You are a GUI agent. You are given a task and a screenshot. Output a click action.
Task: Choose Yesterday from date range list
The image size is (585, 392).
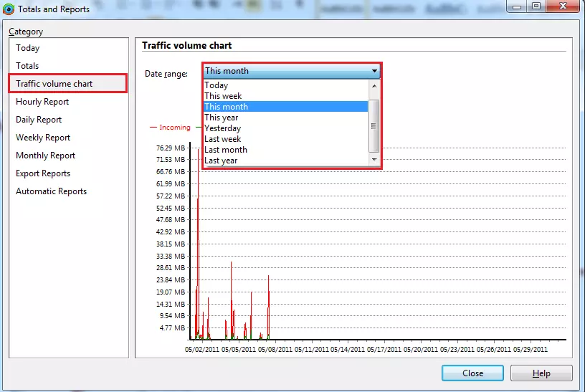[286, 128]
